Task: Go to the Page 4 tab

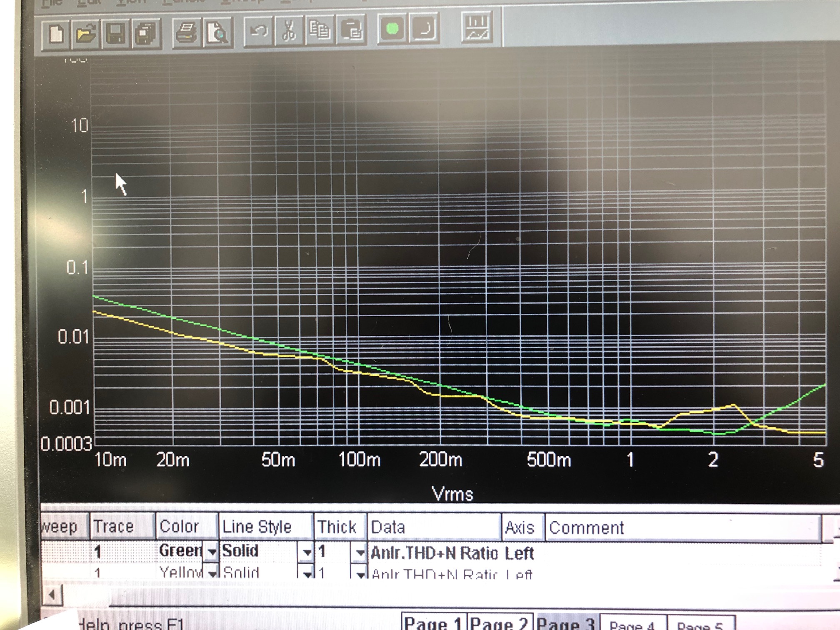Action: [x=632, y=623]
